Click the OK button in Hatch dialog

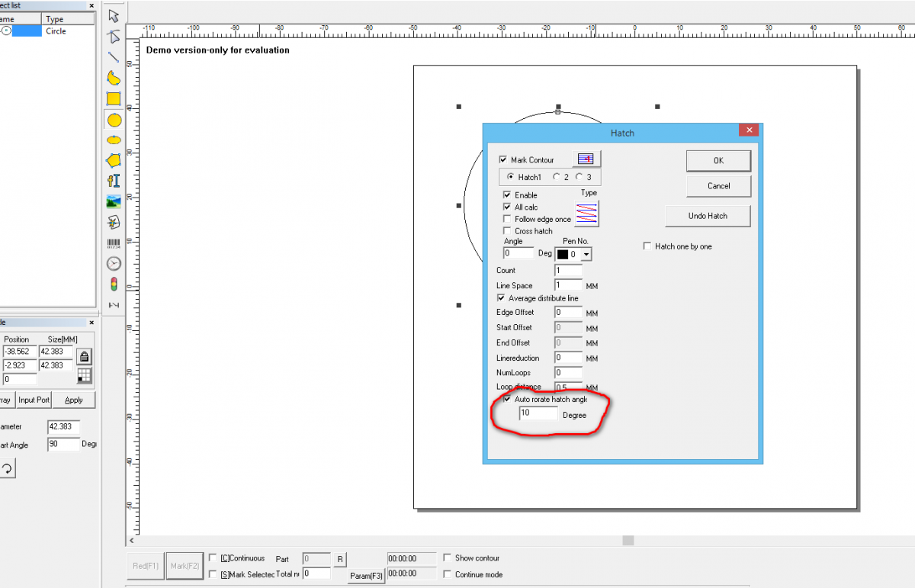click(x=718, y=161)
